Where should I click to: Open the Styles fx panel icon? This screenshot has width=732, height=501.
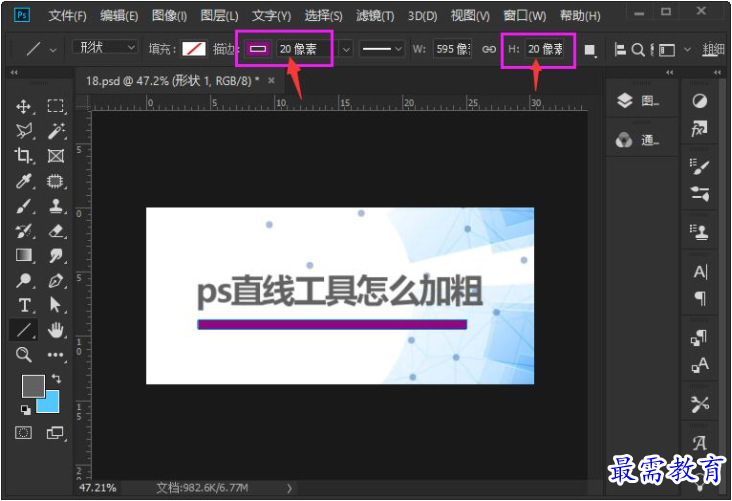point(699,128)
